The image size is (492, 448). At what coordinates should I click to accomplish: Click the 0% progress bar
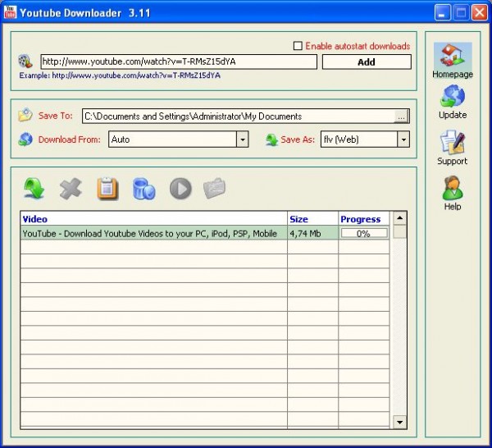pos(364,233)
